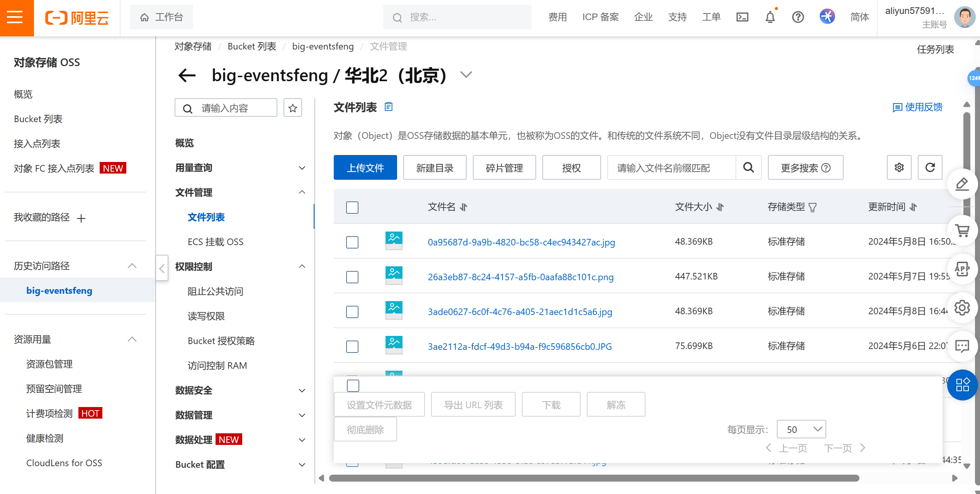
Task: Open table column settings gear
Action: click(x=899, y=167)
